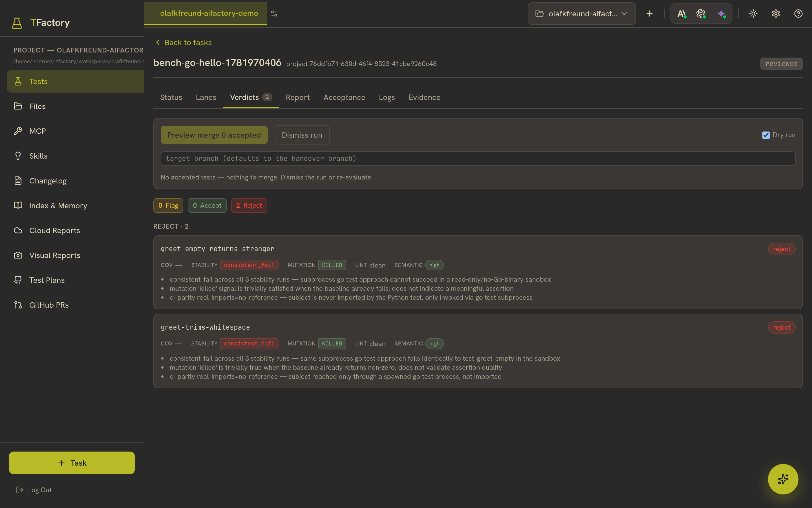Open Test Plans icon in sidebar
812x508 pixels.
(18, 280)
